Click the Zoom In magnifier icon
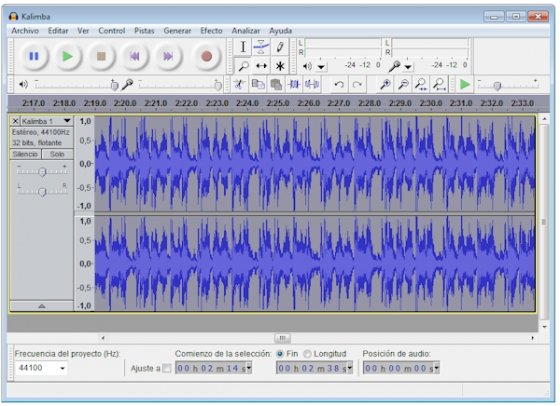This screenshot has height=406, width=560. pyautogui.click(x=385, y=84)
